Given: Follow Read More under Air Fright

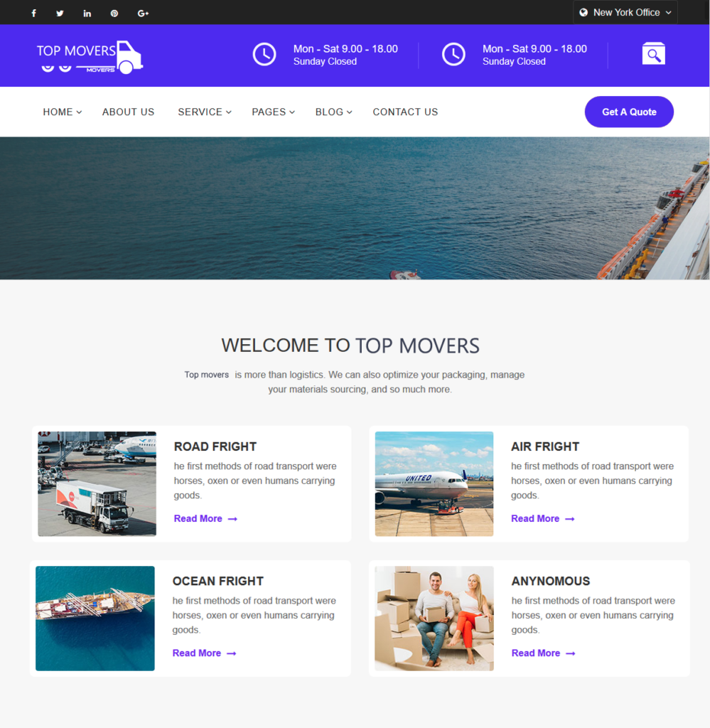Looking at the screenshot, I should 543,518.
